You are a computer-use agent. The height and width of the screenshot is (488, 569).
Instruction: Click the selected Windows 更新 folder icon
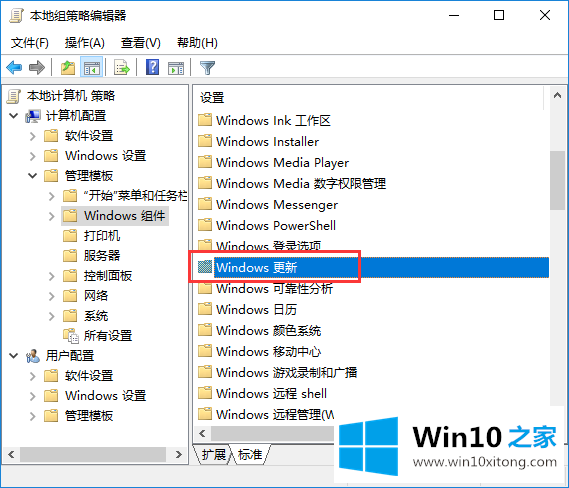[x=205, y=267]
